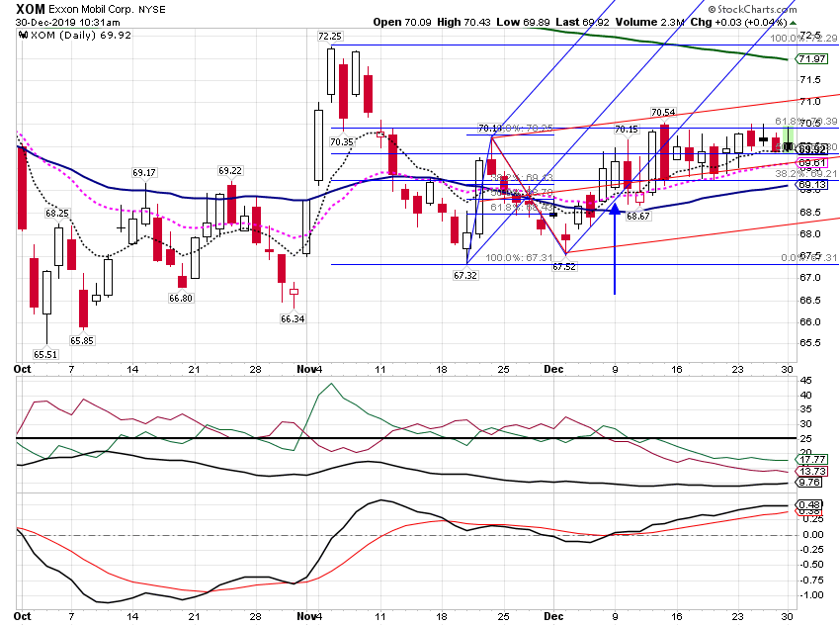The width and height of the screenshot is (840, 626).
Task: Click the 67.32 price label
Action: pyautogui.click(x=465, y=276)
